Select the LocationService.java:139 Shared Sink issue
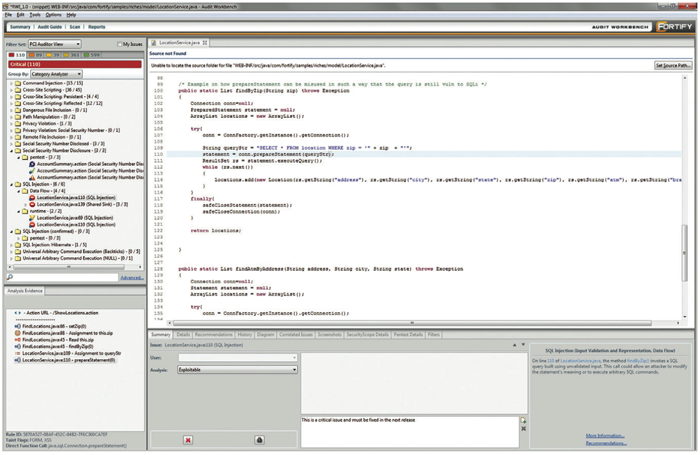 click(75, 206)
